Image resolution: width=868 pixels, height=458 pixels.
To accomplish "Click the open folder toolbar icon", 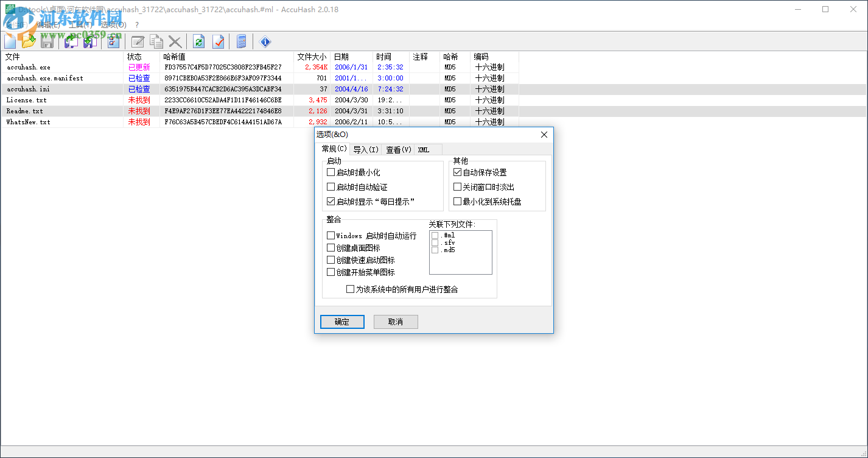I will 29,41.
